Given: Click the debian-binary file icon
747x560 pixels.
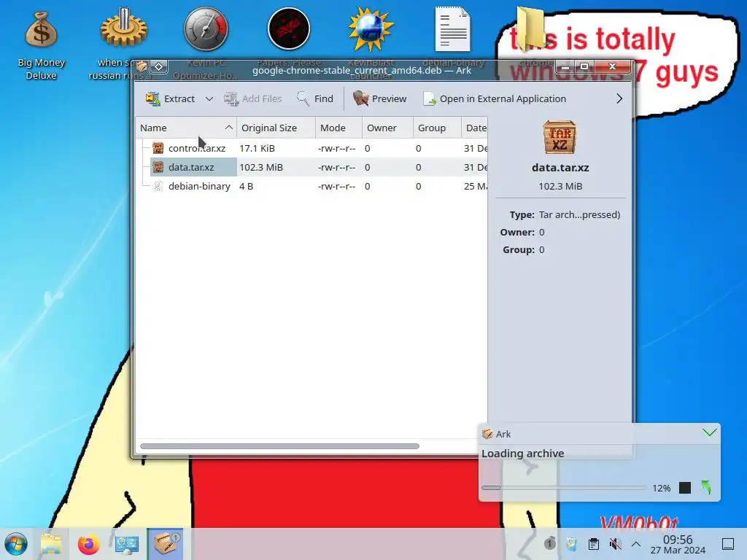Looking at the screenshot, I should tap(158, 186).
